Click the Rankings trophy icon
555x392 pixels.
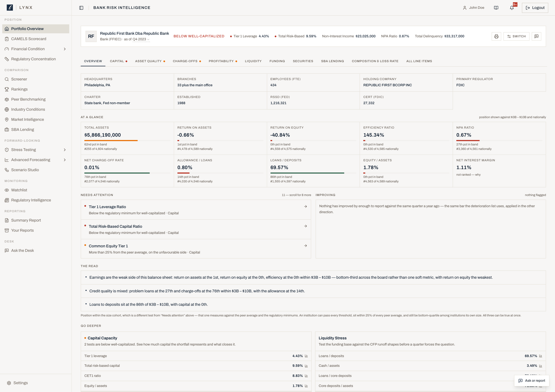tap(7, 89)
